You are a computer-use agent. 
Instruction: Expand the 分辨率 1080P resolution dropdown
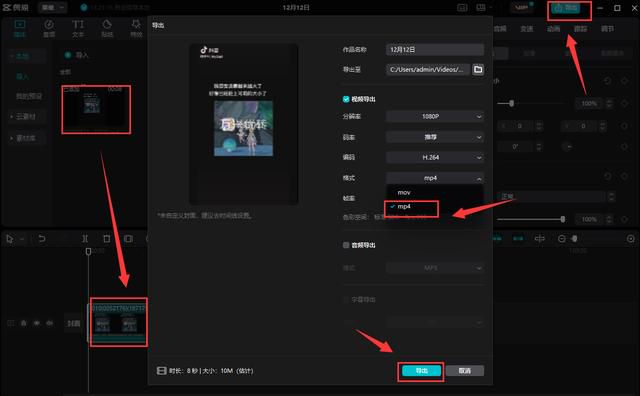(x=435, y=117)
